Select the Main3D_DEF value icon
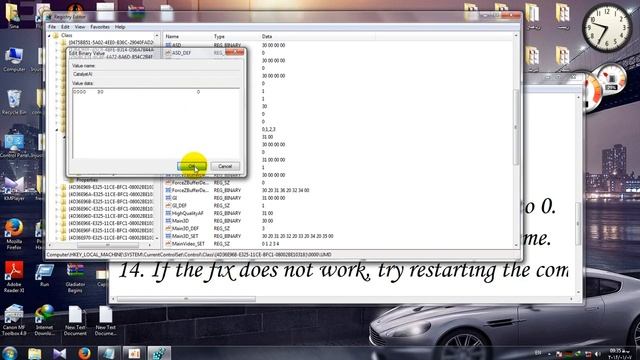640x360 pixels. pos(168,228)
